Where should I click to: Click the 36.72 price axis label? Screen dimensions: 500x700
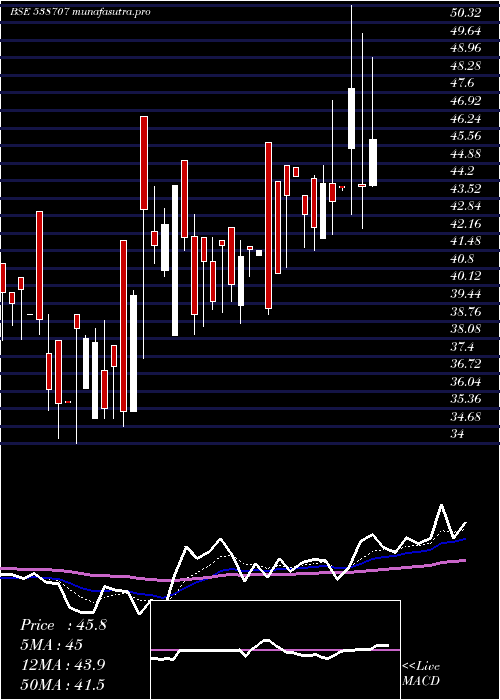pyautogui.click(x=466, y=364)
